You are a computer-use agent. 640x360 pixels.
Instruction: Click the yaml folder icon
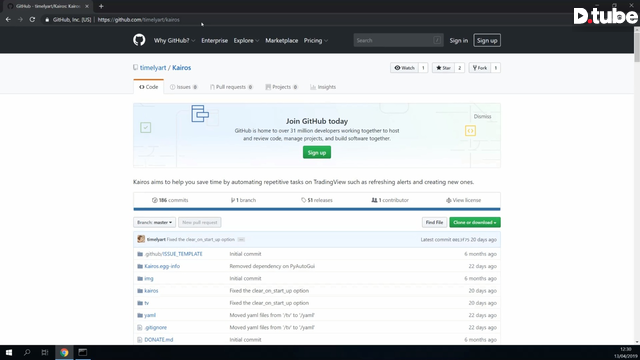pyautogui.click(x=140, y=315)
